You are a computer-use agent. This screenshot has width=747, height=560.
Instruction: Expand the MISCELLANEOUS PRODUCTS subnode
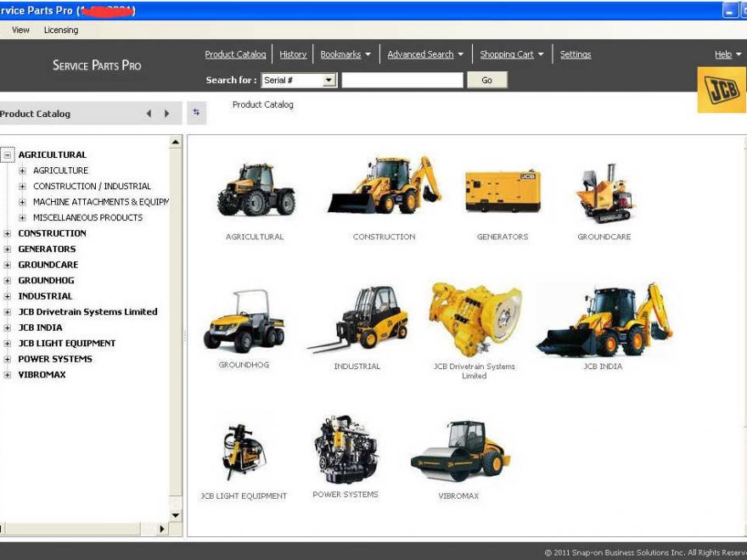(x=22, y=217)
